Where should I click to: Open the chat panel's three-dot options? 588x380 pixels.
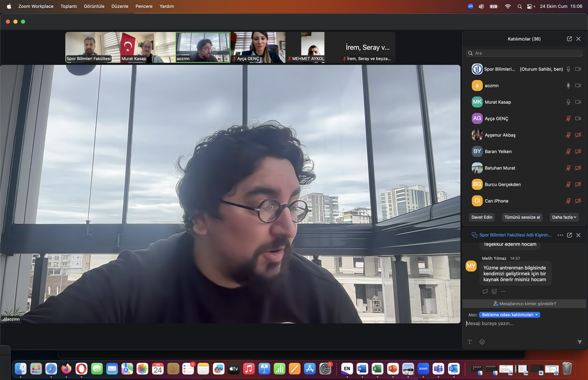click(x=560, y=235)
